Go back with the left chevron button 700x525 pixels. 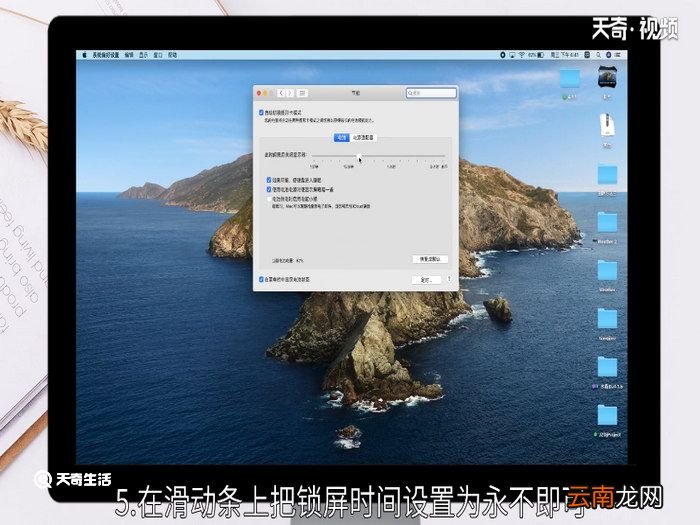pos(281,93)
